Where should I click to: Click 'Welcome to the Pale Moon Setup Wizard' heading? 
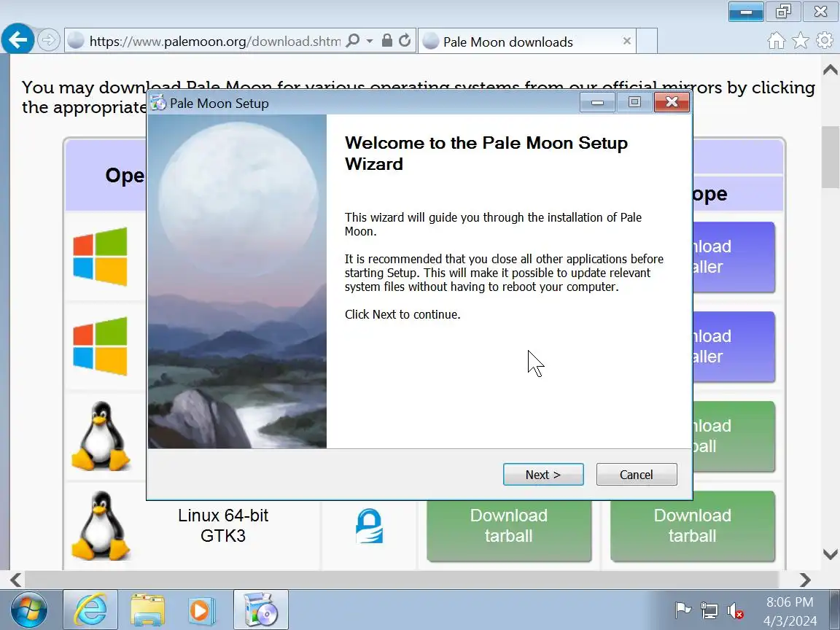click(486, 153)
